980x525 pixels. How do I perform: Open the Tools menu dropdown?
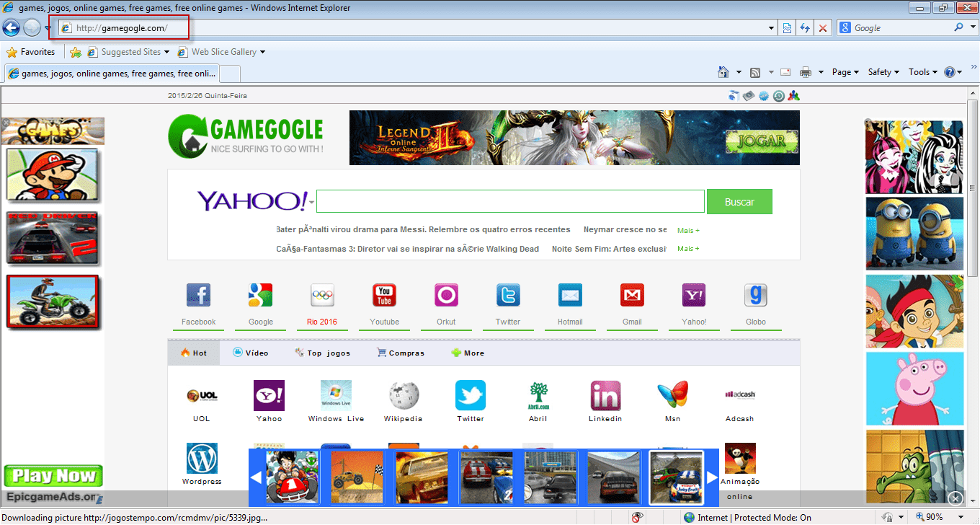click(922, 72)
